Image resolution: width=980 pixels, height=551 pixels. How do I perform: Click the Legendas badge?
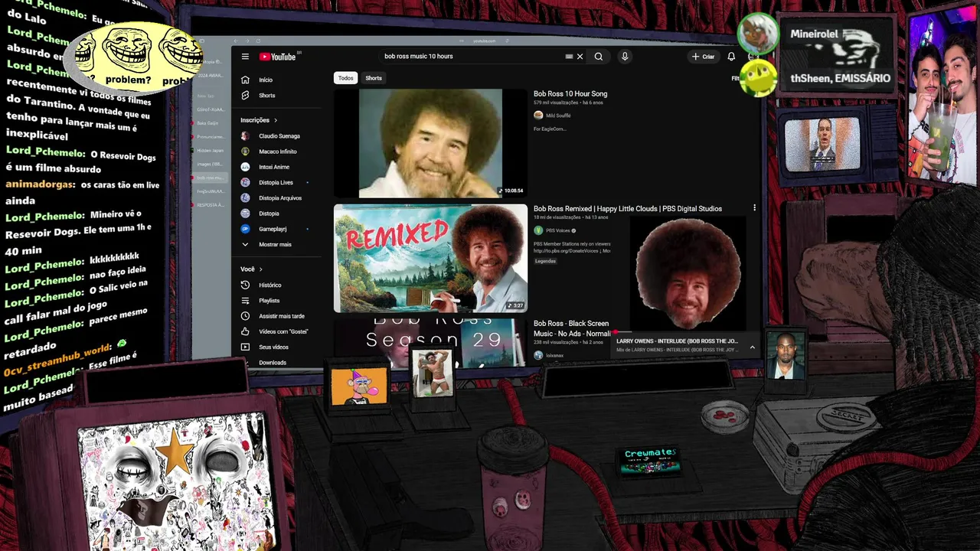pos(545,261)
